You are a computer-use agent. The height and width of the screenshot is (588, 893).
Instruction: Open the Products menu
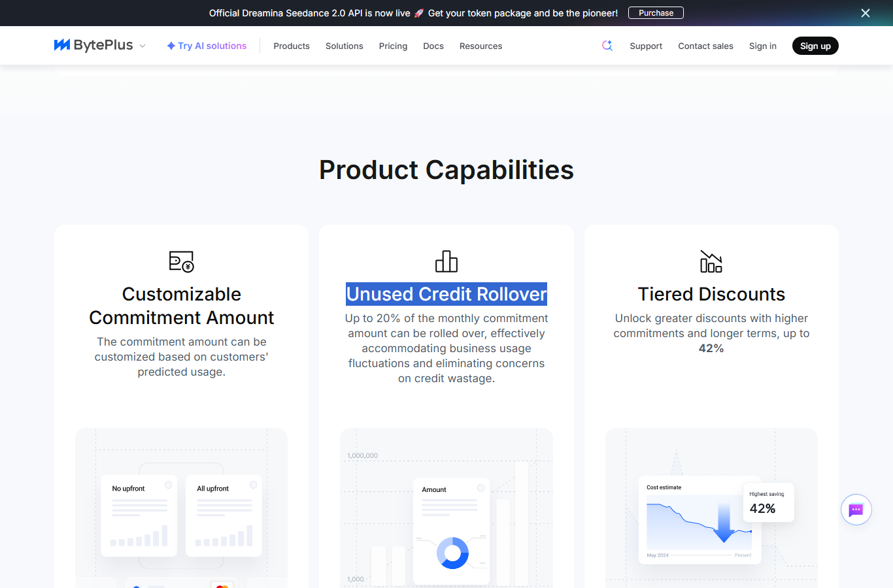(x=292, y=46)
